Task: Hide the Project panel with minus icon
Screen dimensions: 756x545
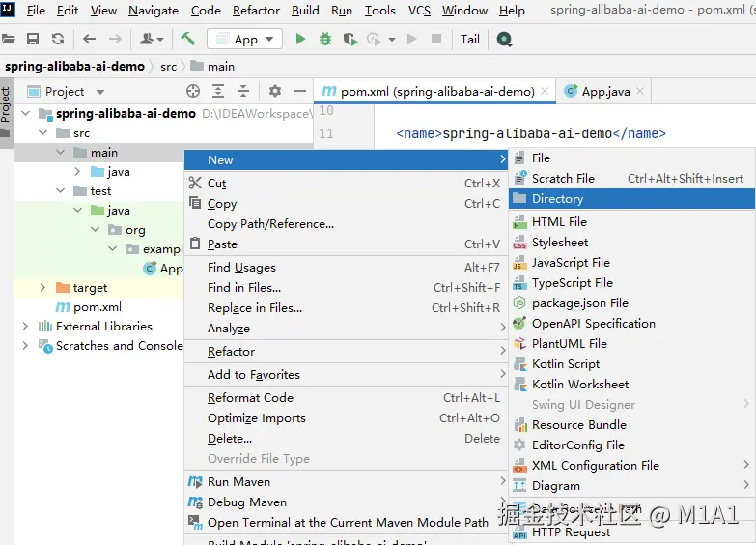Action: (x=300, y=91)
